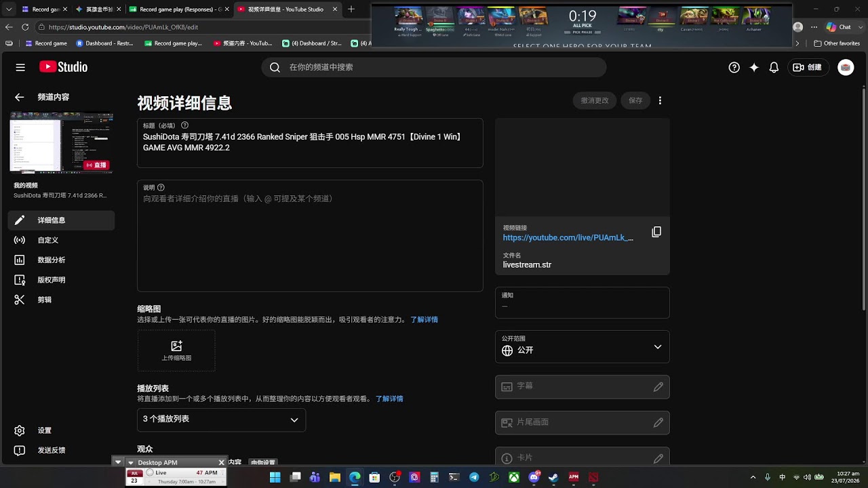
Task: Open Steam from the taskbar
Action: (553, 477)
